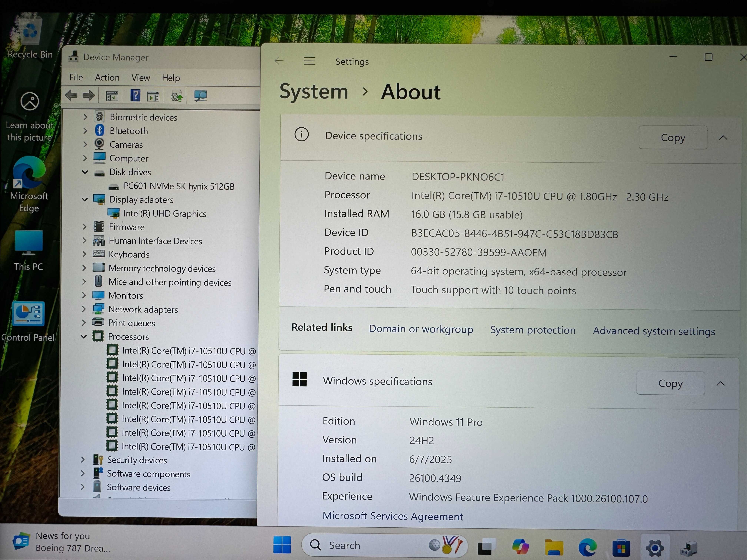Expand the Cameras node
The height and width of the screenshot is (560, 747).
coord(85,144)
